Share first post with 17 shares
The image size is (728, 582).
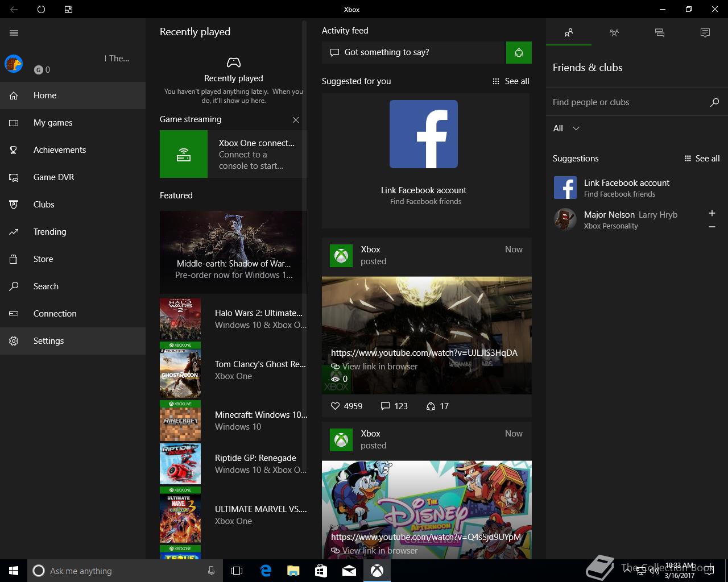pos(437,406)
